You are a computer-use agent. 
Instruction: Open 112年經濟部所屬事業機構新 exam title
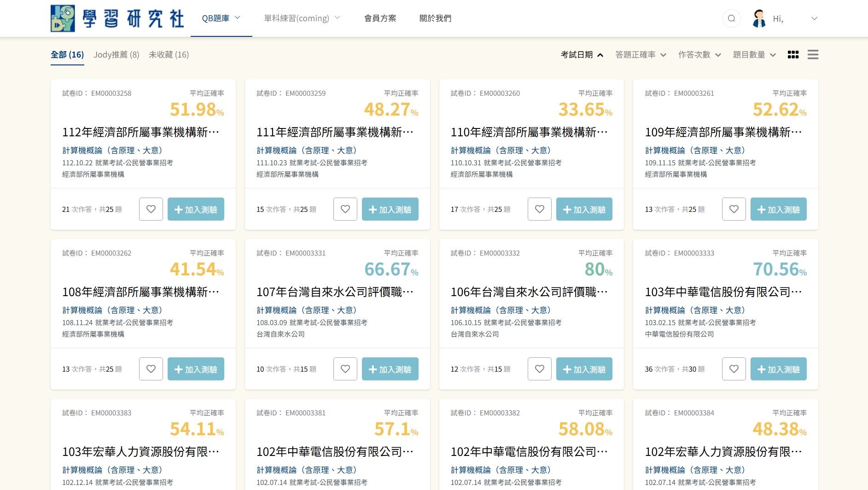point(141,132)
